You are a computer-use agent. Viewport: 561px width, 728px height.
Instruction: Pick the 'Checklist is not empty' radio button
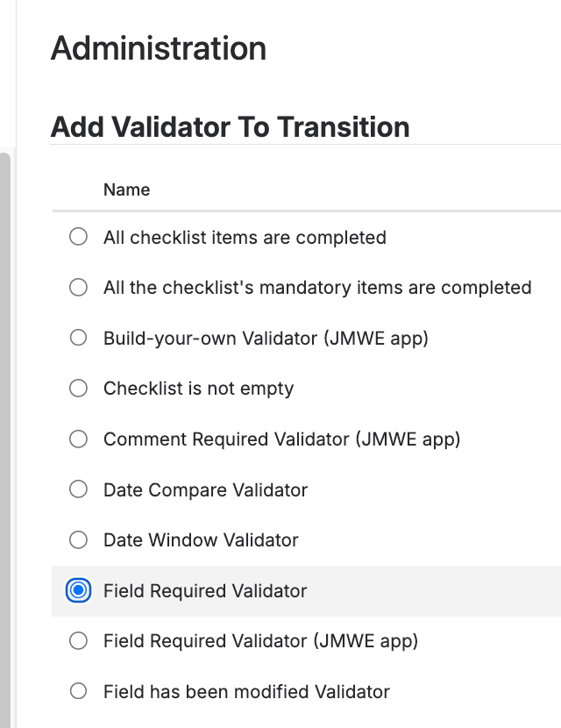(79, 389)
